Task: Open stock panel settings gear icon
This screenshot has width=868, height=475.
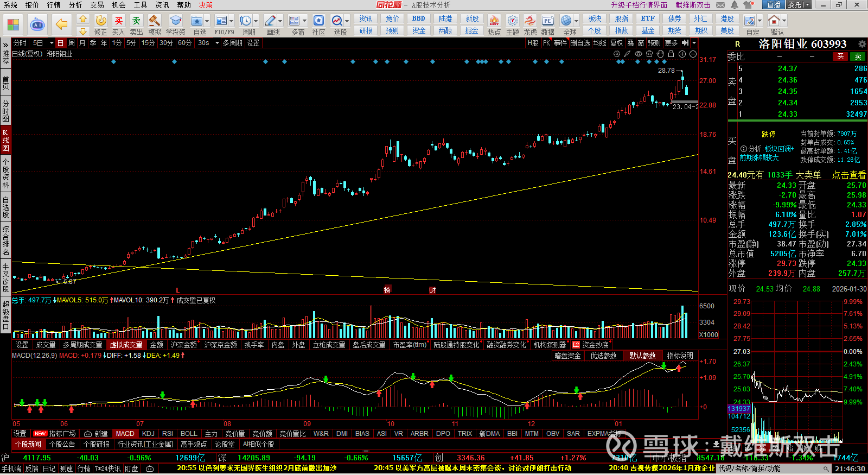Action: pyautogui.click(x=862, y=44)
